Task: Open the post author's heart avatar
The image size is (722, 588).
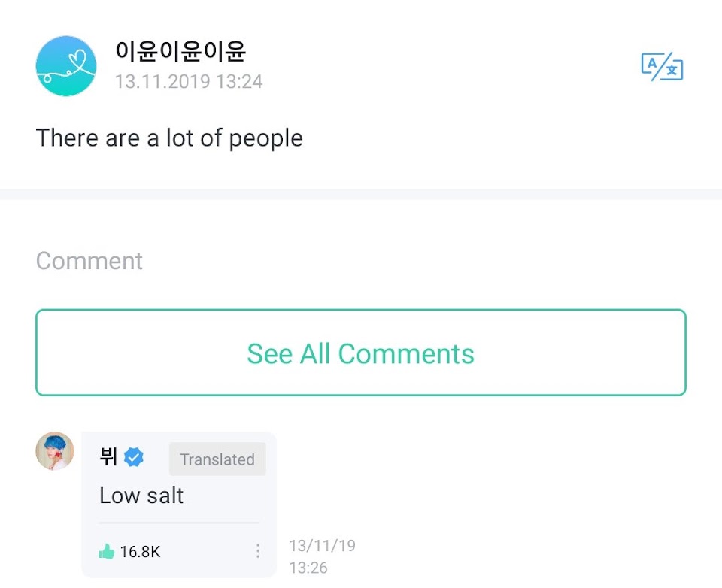Action: tap(66, 66)
